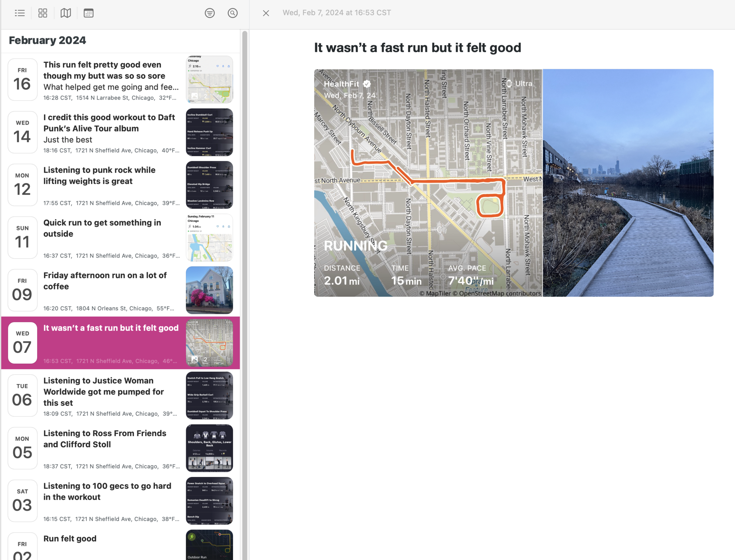Click the 18:37 CST metadata line
Screen dimensions: 735x560
111,466
